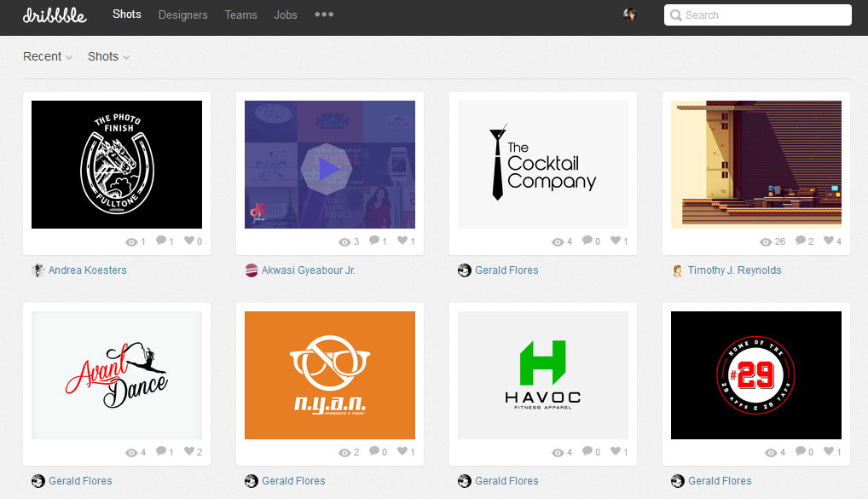
Task: Open the Jobs nav tab
Action: click(286, 15)
